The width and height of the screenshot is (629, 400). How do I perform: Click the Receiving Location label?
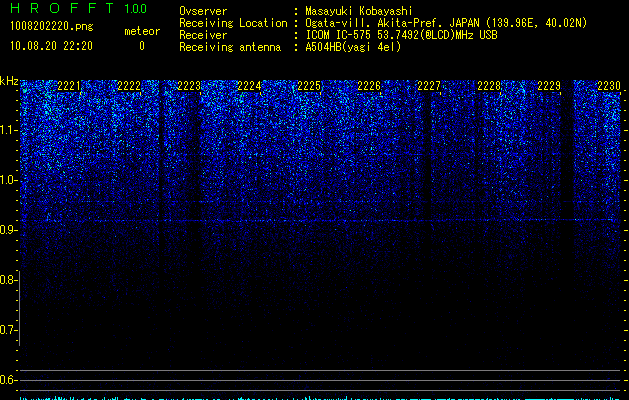(233, 23)
